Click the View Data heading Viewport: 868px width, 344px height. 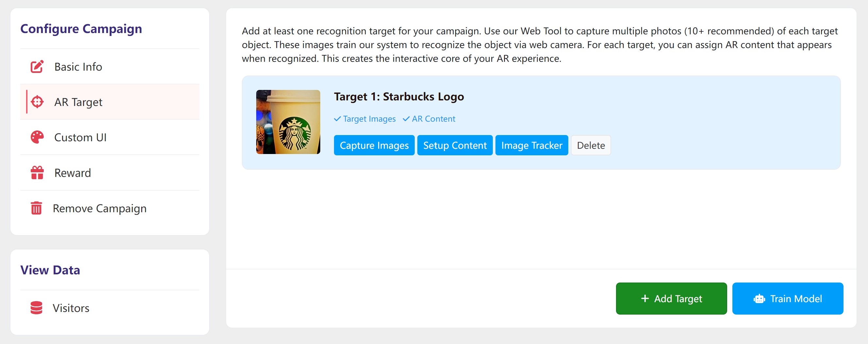click(50, 270)
